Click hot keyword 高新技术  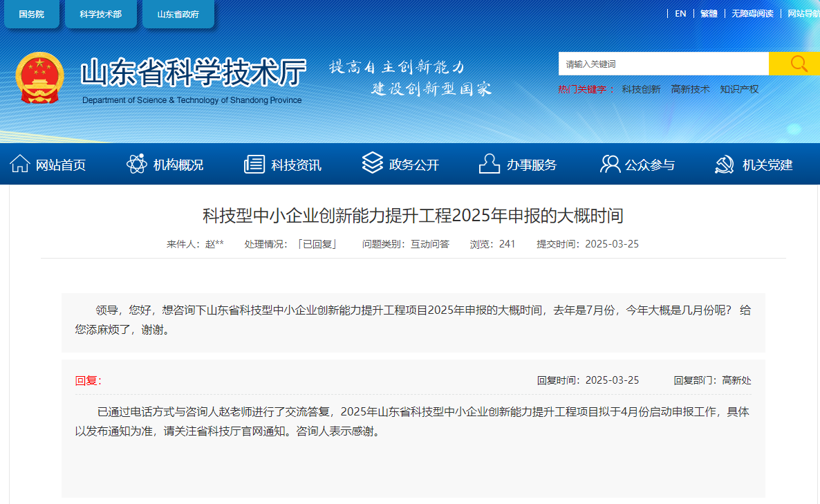tap(690, 89)
